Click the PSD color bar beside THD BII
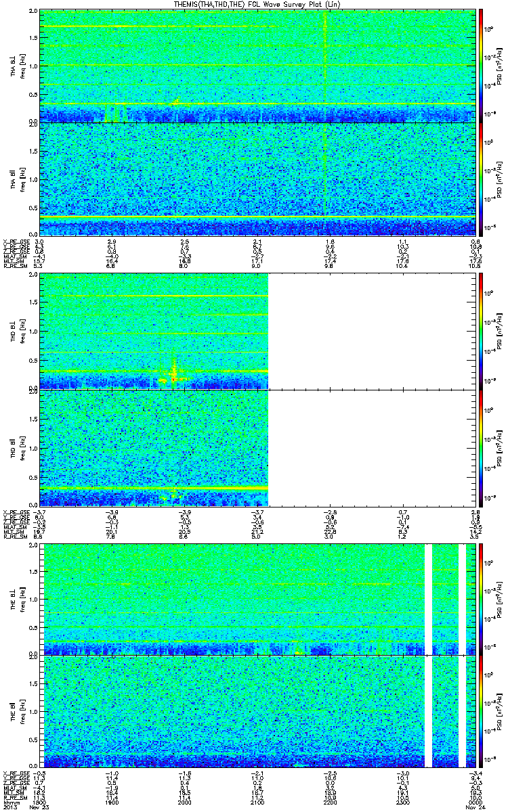 pos(481,447)
